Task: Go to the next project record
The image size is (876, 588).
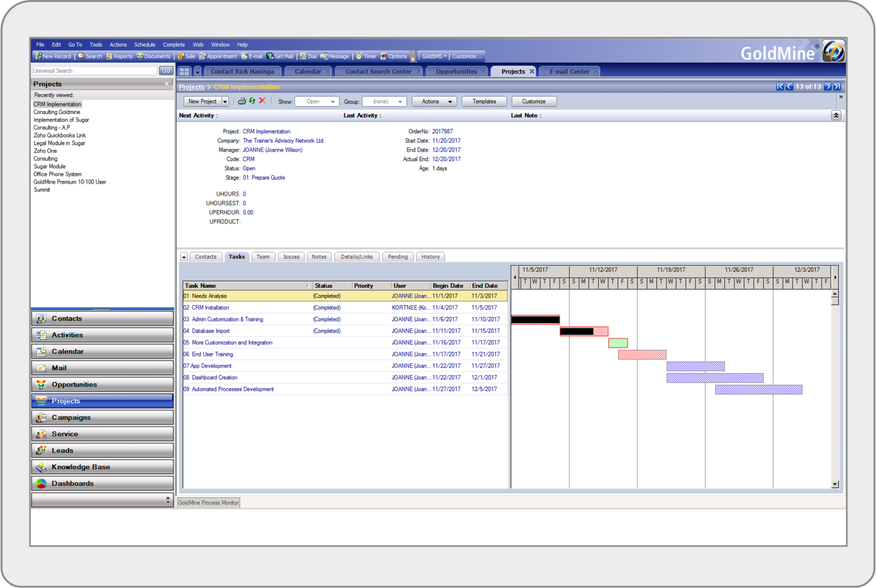Action: click(x=828, y=87)
